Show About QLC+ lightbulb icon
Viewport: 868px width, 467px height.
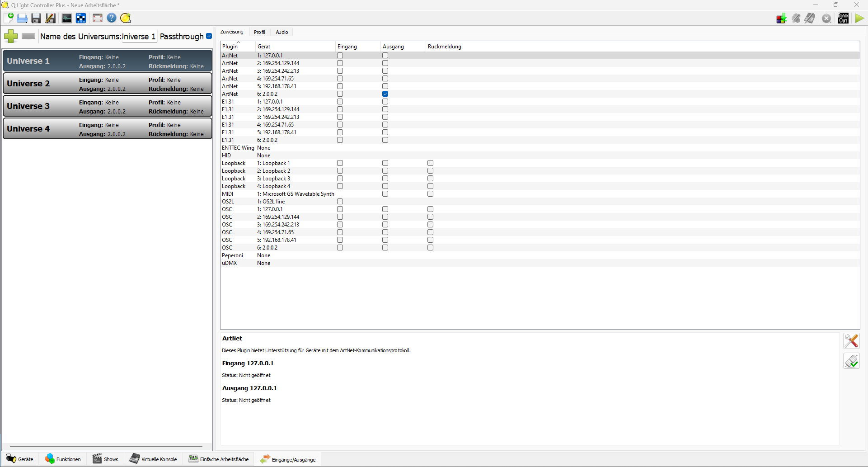pyautogui.click(x=126, y=18)
